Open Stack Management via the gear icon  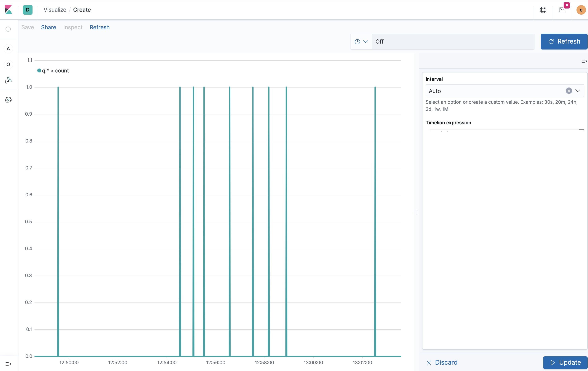[x=8, y=100]
